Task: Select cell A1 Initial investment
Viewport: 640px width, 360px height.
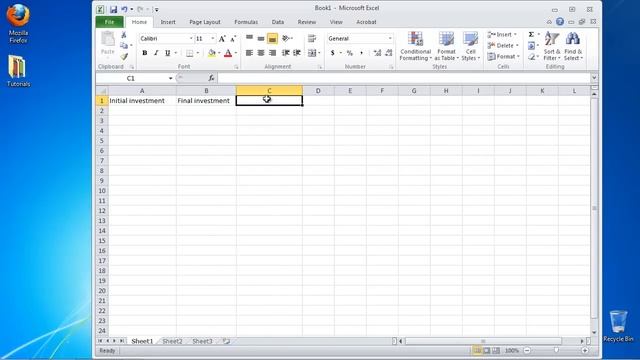Action: pyautogui.click(x=142, y=101)
